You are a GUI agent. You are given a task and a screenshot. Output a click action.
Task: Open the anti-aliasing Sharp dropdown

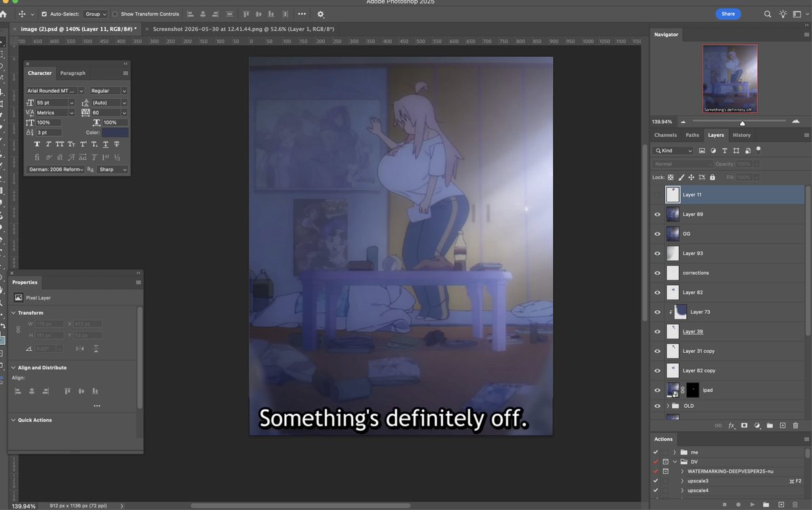pos(112,169)
